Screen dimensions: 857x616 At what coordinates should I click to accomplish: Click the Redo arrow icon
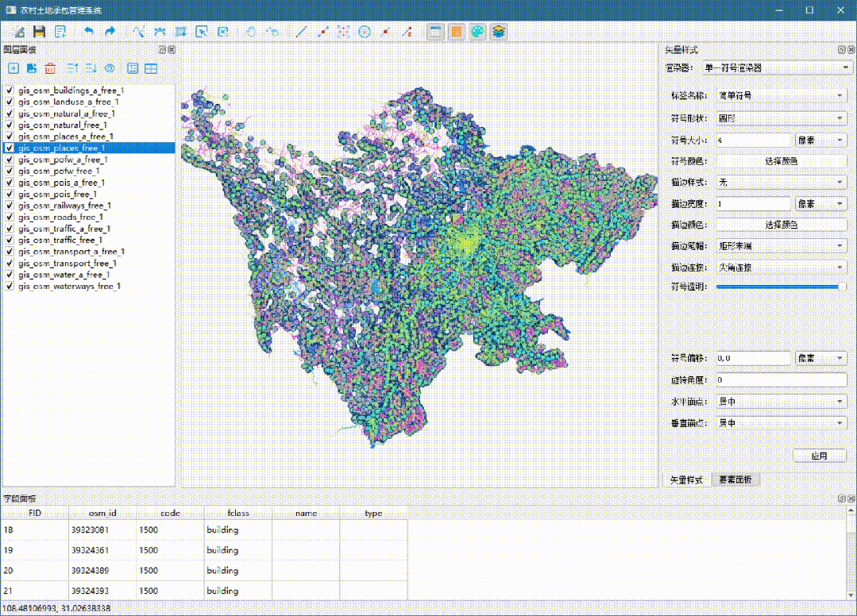pos(110,31)
